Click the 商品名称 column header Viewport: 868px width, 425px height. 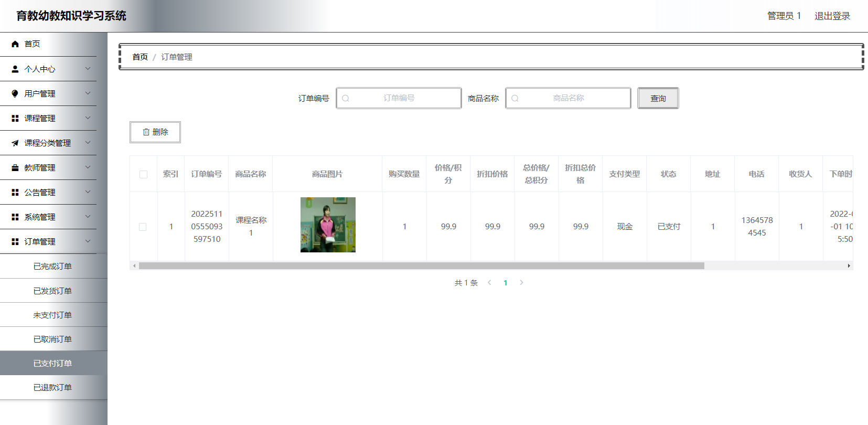point(251,174)
